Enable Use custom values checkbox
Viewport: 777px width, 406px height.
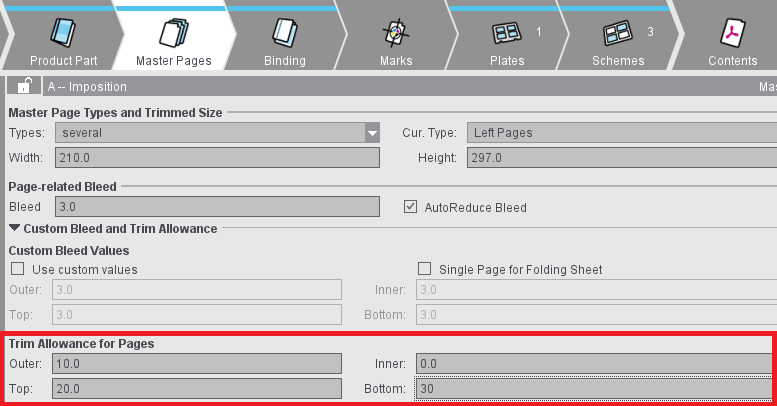click(x=17, y=269)
